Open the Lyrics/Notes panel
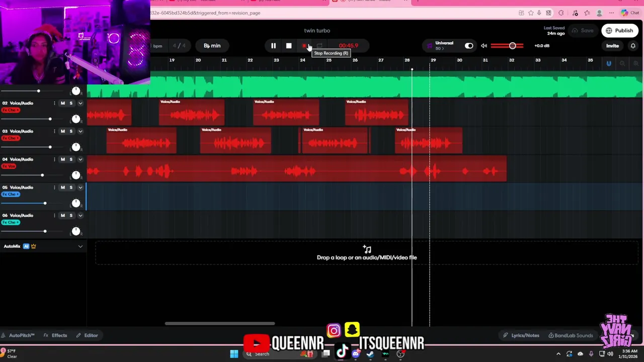Screen dimensions: 644x362 click(521, 335)
